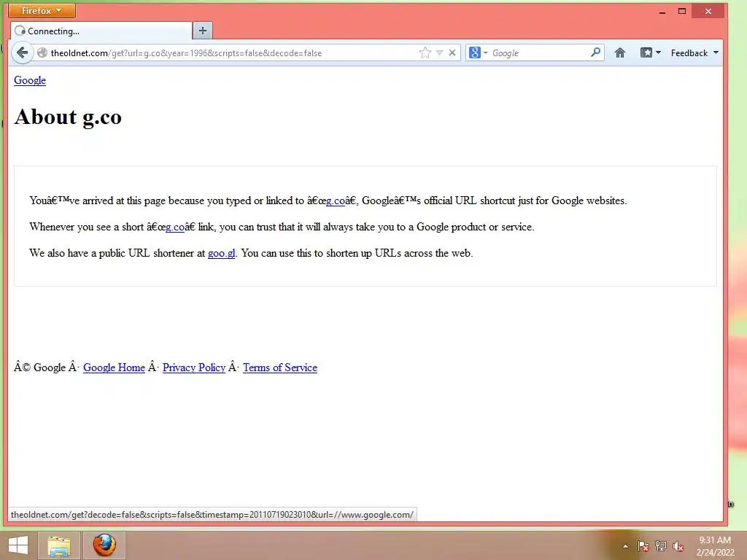
Task: Expand the bookmarks button dropdown arrow
Action: 659,52
